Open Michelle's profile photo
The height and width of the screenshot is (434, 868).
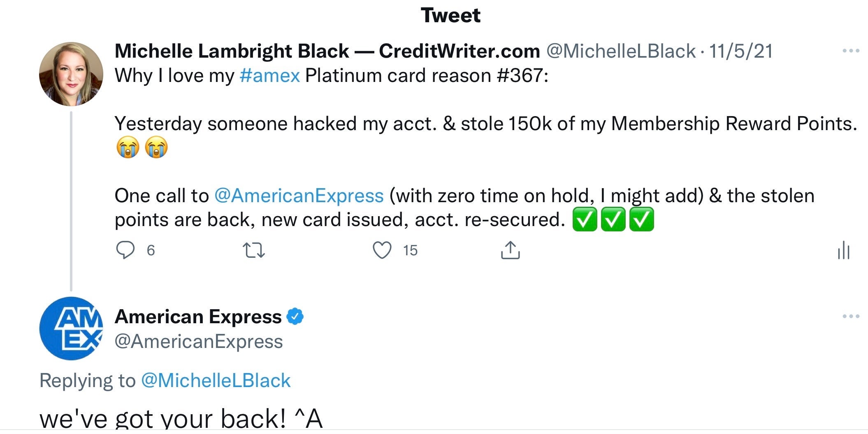click(x=71, y=74)
